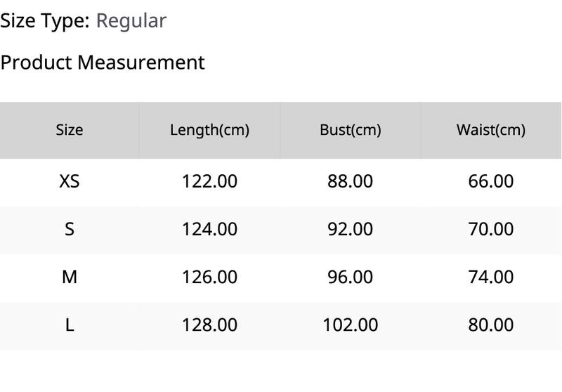Click the Length(cm) column header
The image size is (562, 392).
click(209, 130)
